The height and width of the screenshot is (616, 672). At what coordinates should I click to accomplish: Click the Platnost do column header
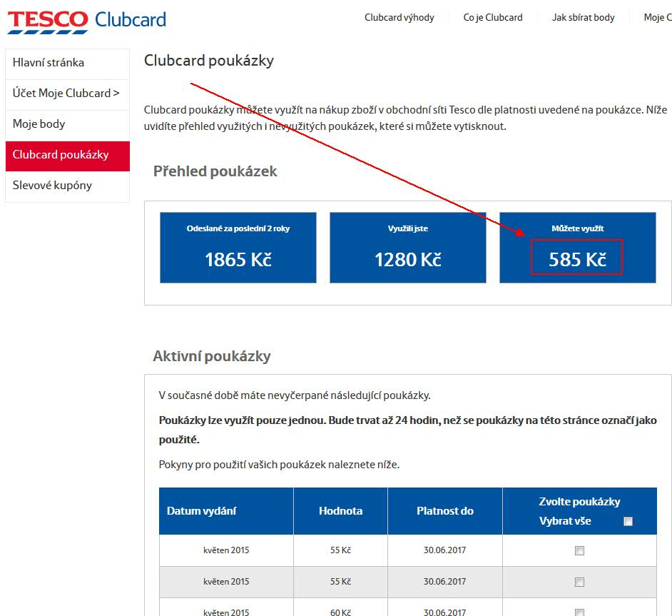click(x=445, y=511)
